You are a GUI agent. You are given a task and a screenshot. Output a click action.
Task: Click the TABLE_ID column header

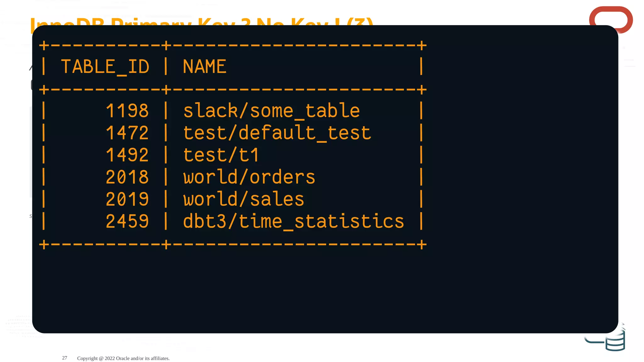click(105, 67)
